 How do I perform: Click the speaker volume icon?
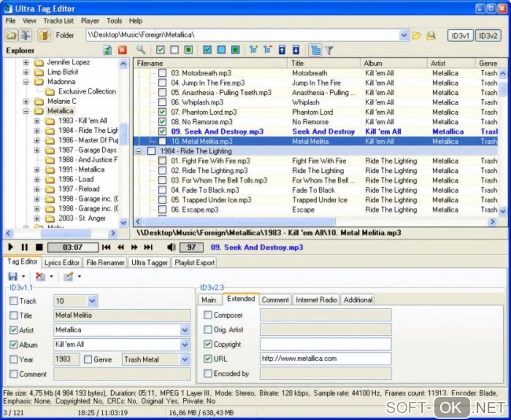point(171,247)
